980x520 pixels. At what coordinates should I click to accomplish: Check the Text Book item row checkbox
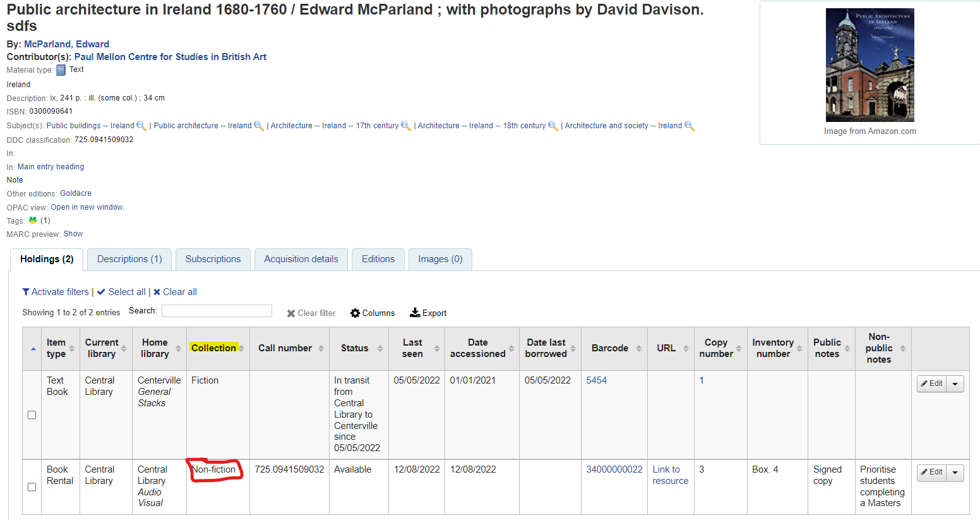(32, 415)
